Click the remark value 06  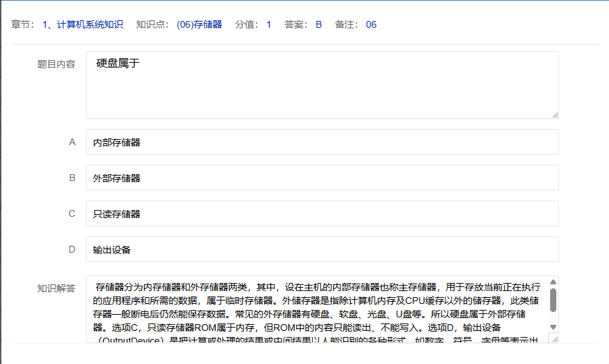click(x=371, y=24)
